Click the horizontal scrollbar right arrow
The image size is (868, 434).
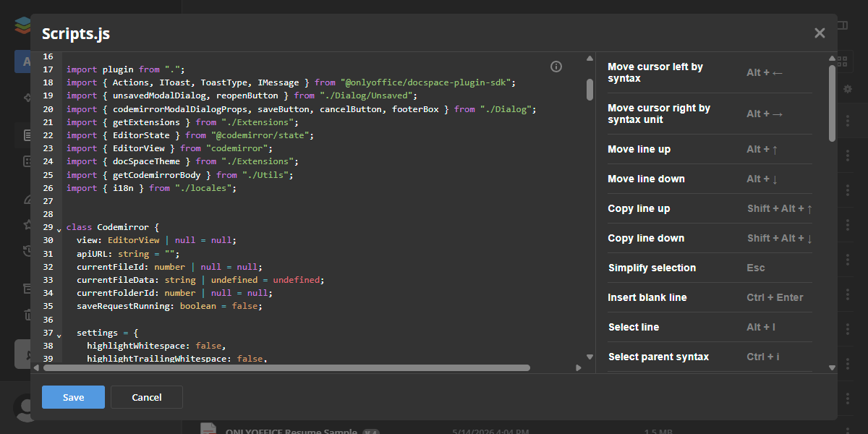pos(579,367)
